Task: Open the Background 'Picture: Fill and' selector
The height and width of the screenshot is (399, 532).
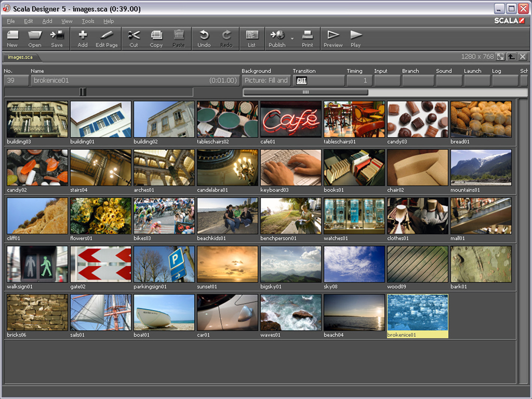Action: coord(266,81)
